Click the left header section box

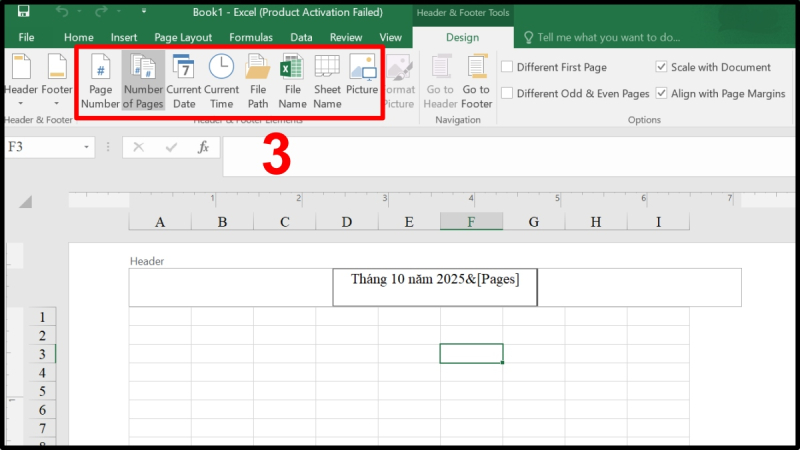(x=231, y=287)
